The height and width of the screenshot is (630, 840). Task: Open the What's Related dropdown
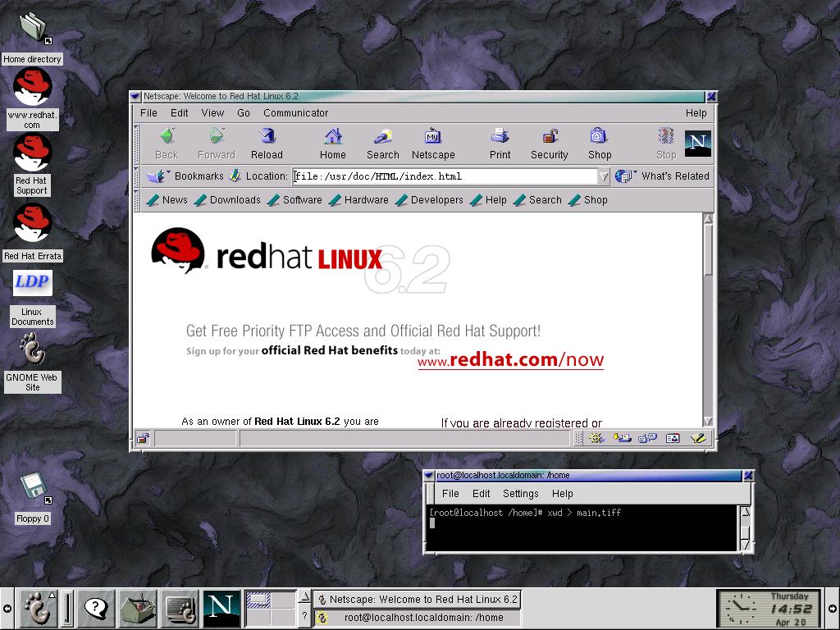(x=663, y=176)
